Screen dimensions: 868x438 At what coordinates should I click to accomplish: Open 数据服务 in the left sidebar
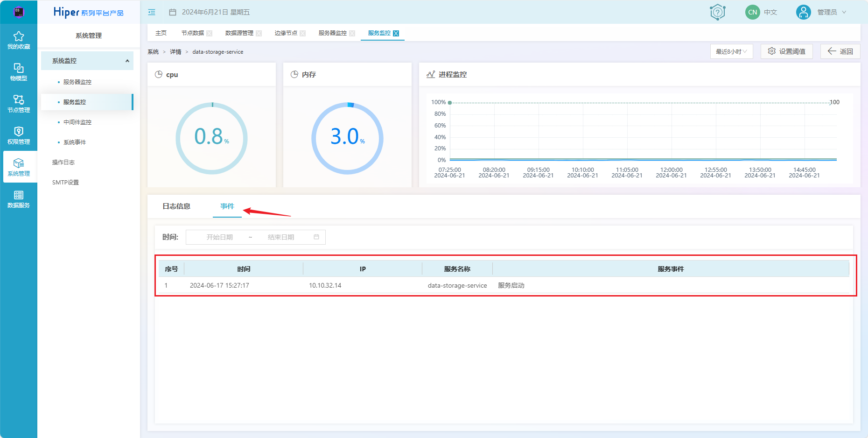click(x=19, y=198)
